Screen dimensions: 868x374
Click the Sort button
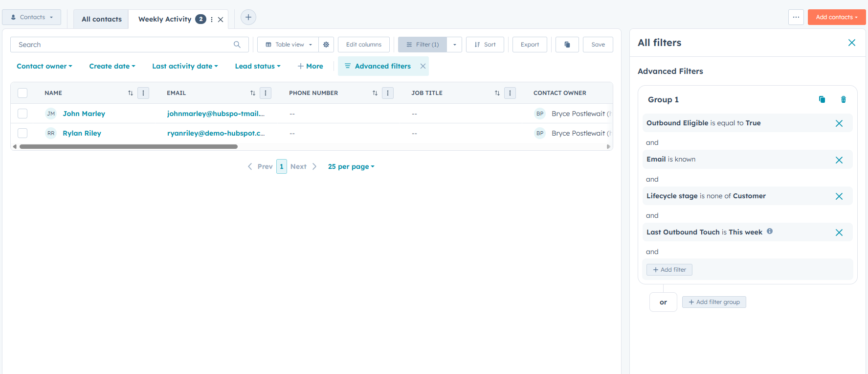click(x=485, y=45)
